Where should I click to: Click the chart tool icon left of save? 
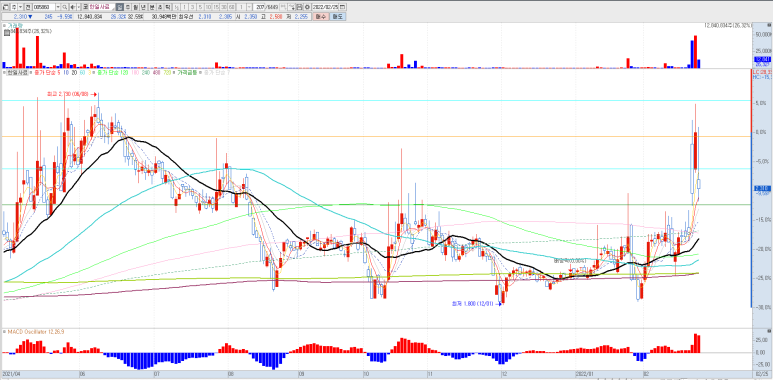tap(292, 7)
